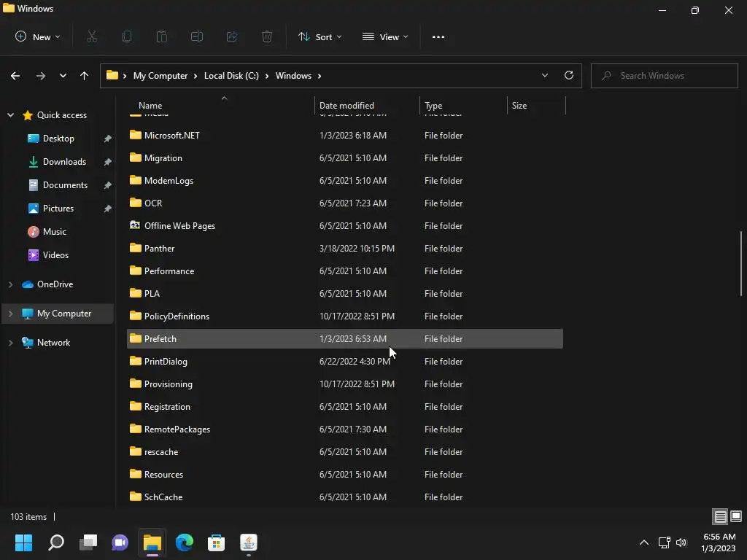Image resolution: width=747 pixels, height=560 pixels.
Task: Show hidden system tray icons
Action: pyautogui.click(x=644, y=542)
